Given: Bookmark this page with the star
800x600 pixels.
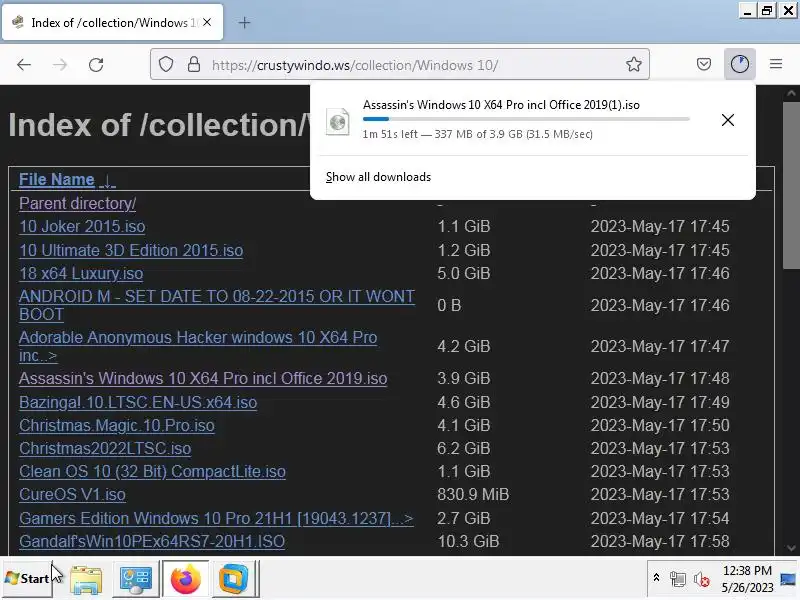Looking at the screenshot, I should tap(634, 64).
